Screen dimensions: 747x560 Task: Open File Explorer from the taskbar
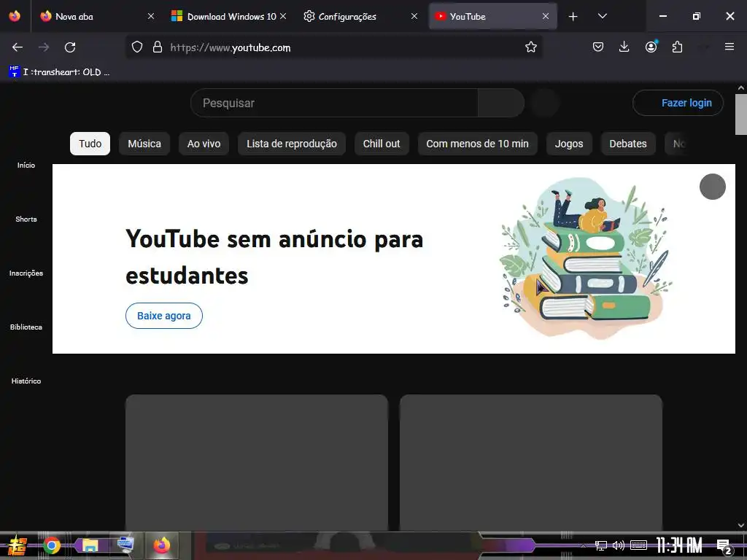(x=90, y=545)
